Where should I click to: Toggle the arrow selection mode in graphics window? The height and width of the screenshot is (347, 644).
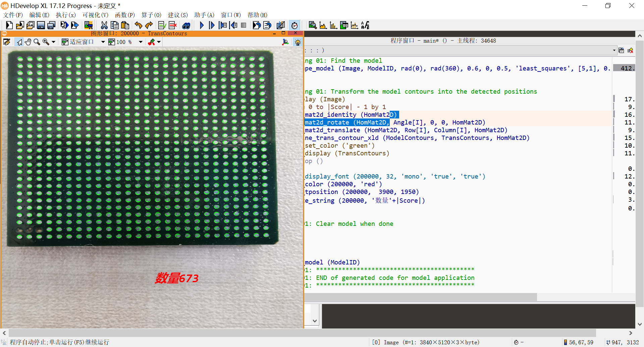coord(19,42)
